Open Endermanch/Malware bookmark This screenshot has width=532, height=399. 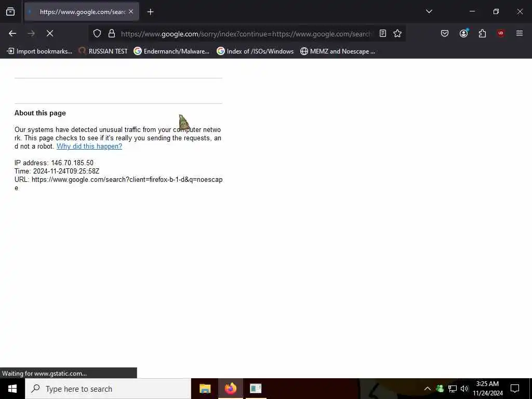point(171,51)
